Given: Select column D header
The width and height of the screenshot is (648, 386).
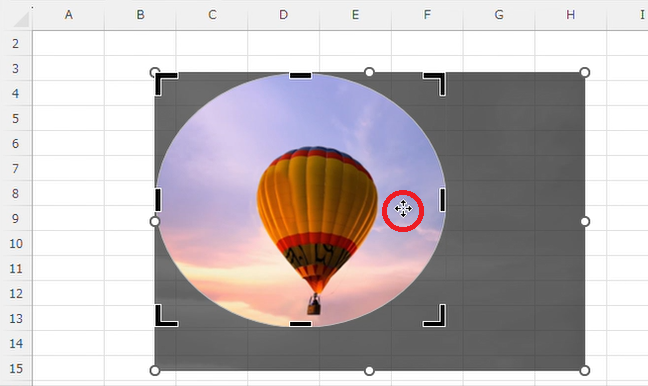Looking at the screenshot, I should click(284, 15).
